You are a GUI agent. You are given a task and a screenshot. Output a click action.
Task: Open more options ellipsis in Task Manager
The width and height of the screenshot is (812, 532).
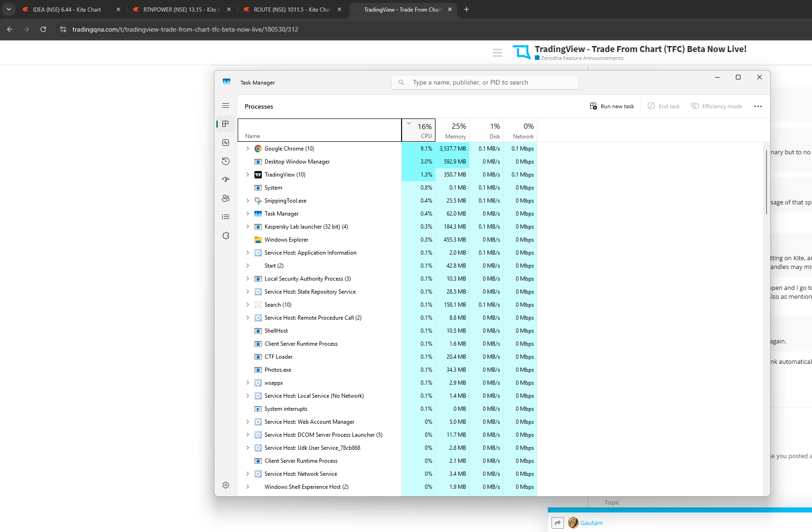tap(758, 106)
